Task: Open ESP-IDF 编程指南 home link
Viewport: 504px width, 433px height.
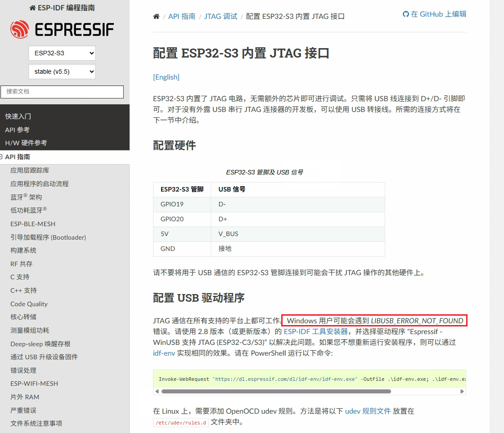Action: 62,8
